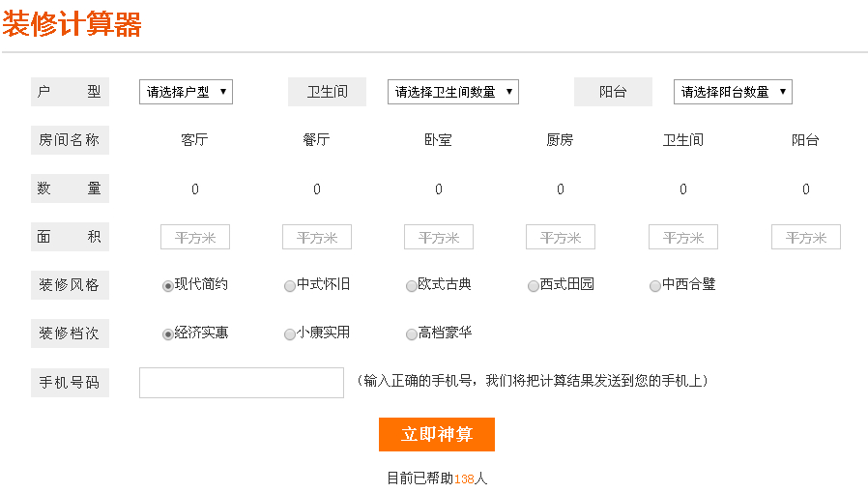Select the 厨房 area input field
Viewport: 868px width, 493px height.
[560, 238]
